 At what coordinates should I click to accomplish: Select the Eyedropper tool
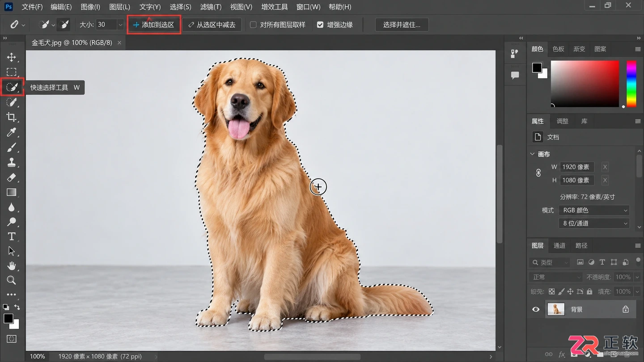coord(12,132)
